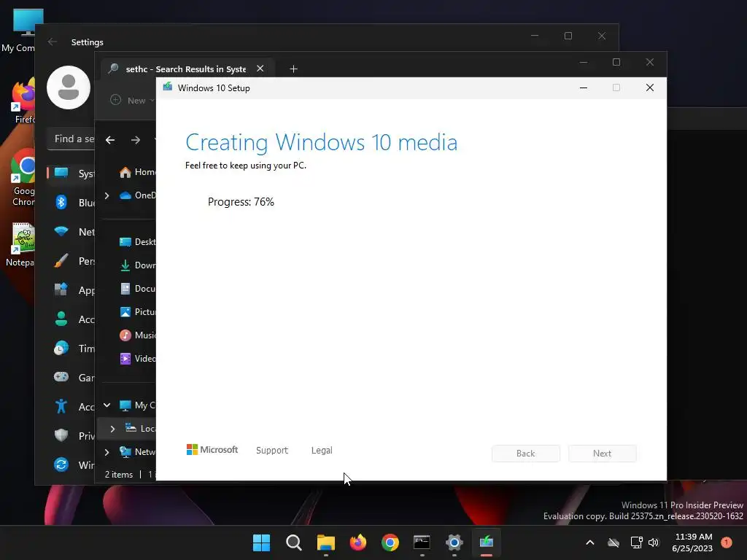Launch Firefox from the taskbar
Viewport: 747px width, 560px height.
point(357,542)
